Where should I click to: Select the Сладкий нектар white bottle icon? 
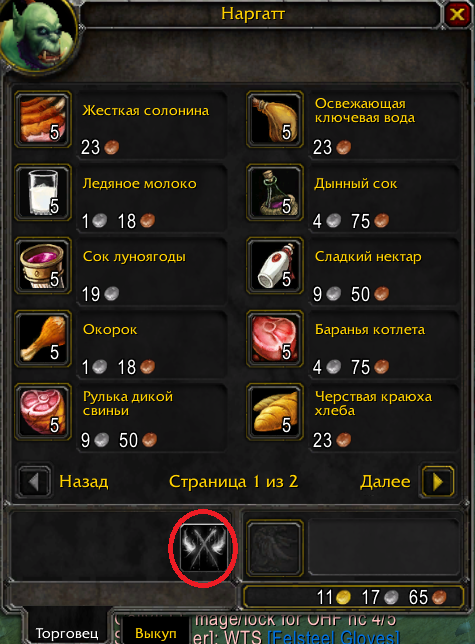click(275, 265)
